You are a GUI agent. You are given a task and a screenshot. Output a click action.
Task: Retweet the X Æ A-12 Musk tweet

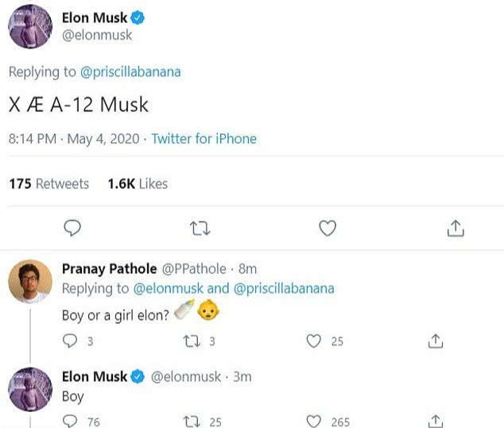[200, 229]
